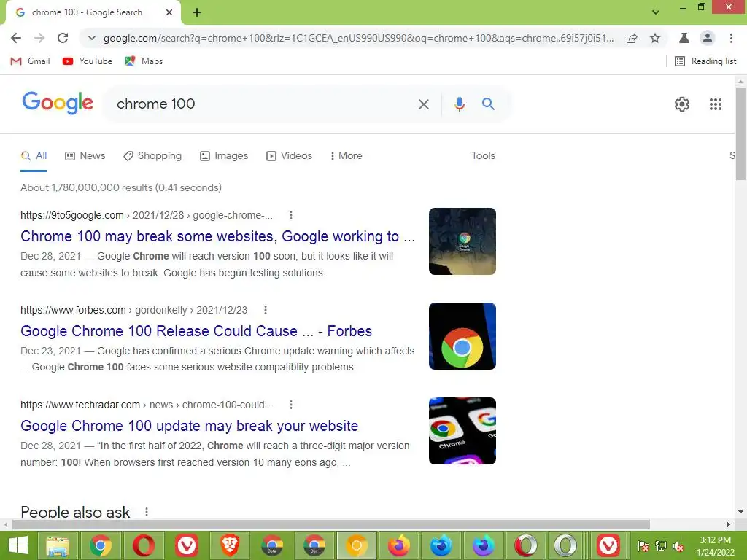Click the 'https://www.techradar.com' breadcrumb text

pos(80,405)
